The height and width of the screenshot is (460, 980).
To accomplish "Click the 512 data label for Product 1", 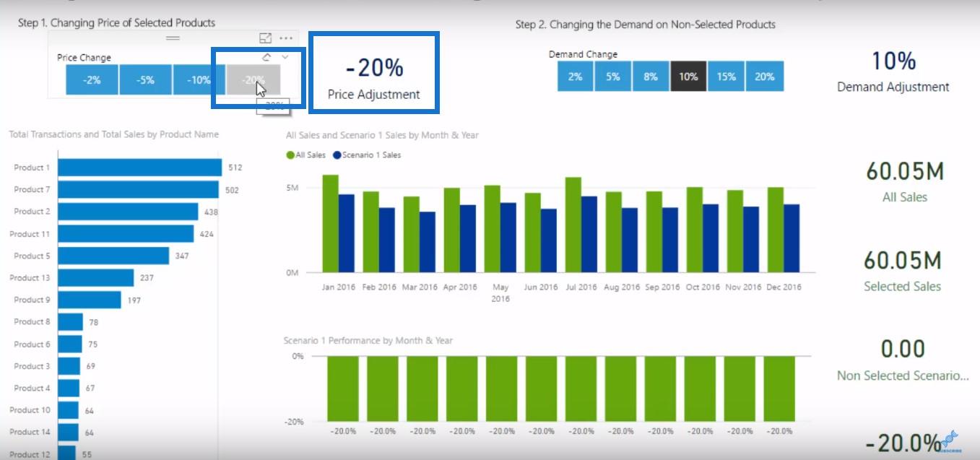I will (x=235, y=168).
